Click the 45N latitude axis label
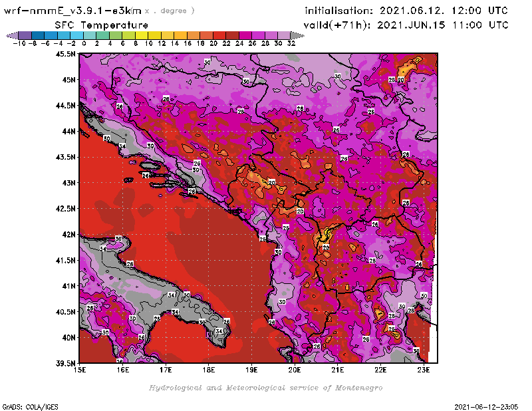 (69, 80)
